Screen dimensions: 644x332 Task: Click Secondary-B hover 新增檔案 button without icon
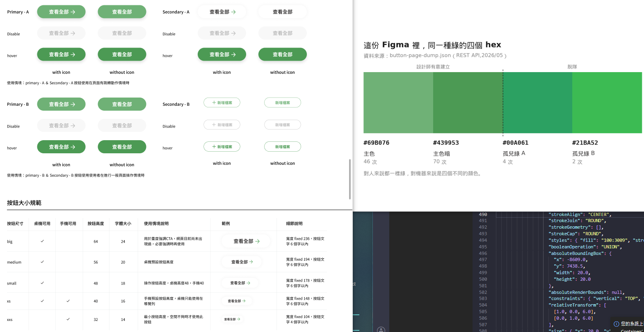point(283,146)
